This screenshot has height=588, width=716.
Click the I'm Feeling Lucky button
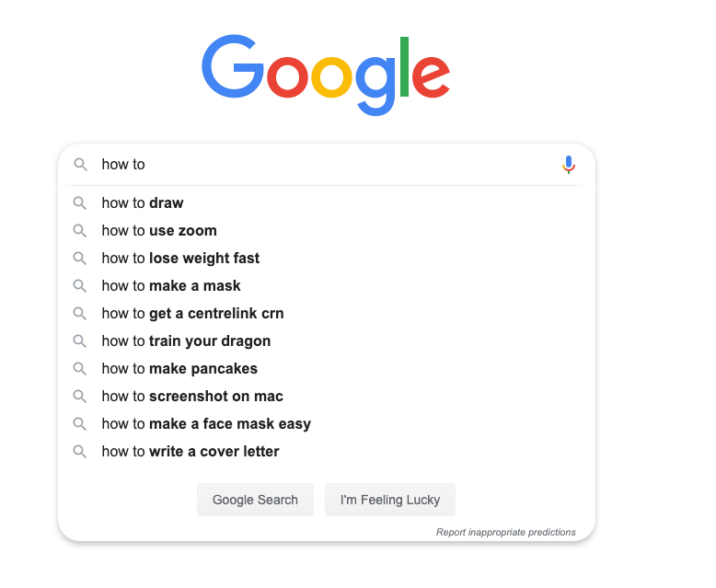coord(390,500)
